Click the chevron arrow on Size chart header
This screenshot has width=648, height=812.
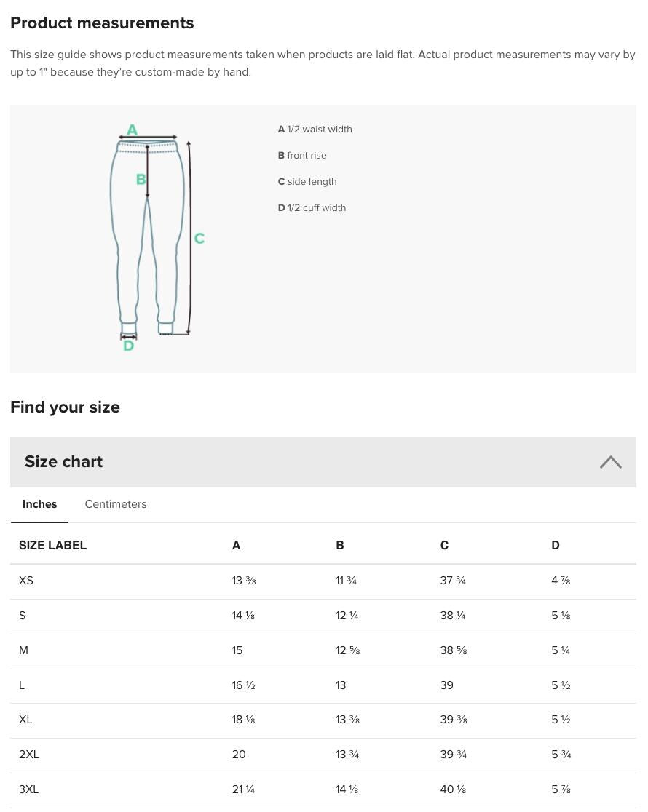(x=610, y=463)
